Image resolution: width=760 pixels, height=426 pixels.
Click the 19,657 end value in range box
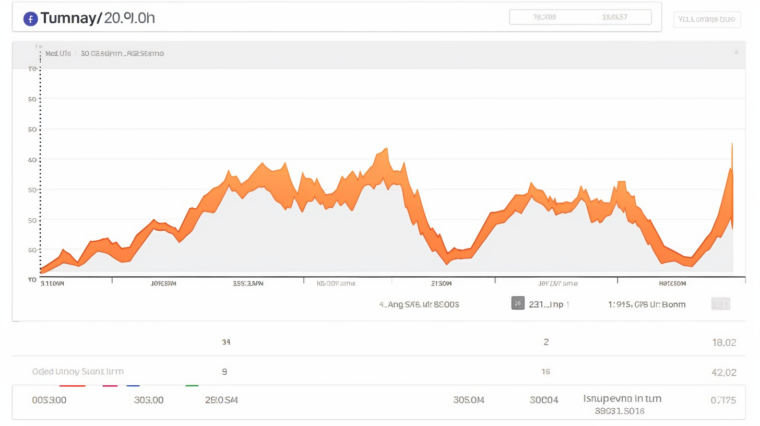614,17
